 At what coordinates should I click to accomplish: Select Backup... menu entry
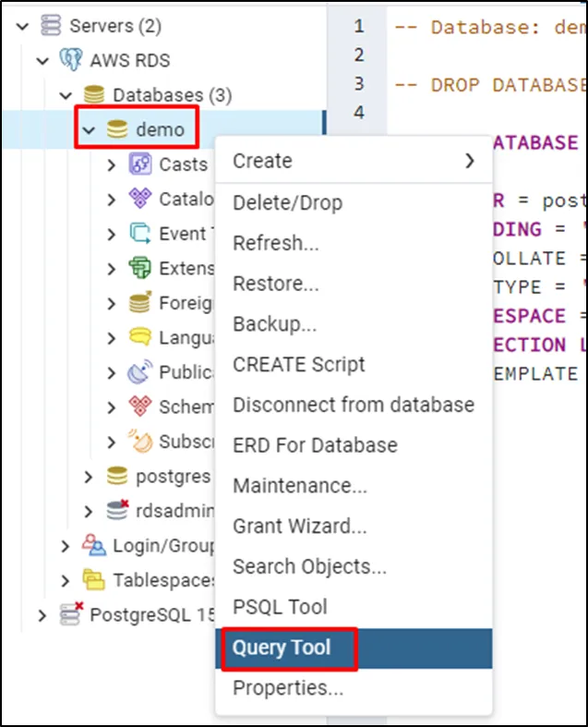275,324
